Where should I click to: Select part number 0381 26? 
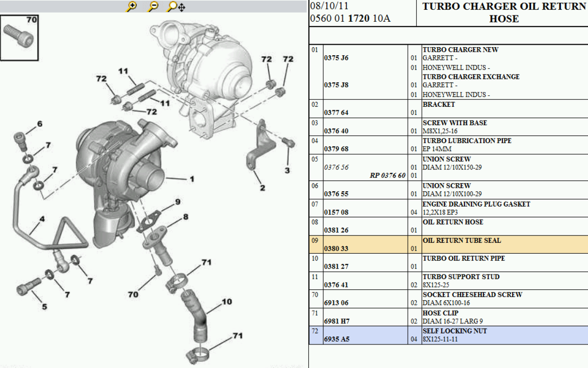[x=336, y=230]
